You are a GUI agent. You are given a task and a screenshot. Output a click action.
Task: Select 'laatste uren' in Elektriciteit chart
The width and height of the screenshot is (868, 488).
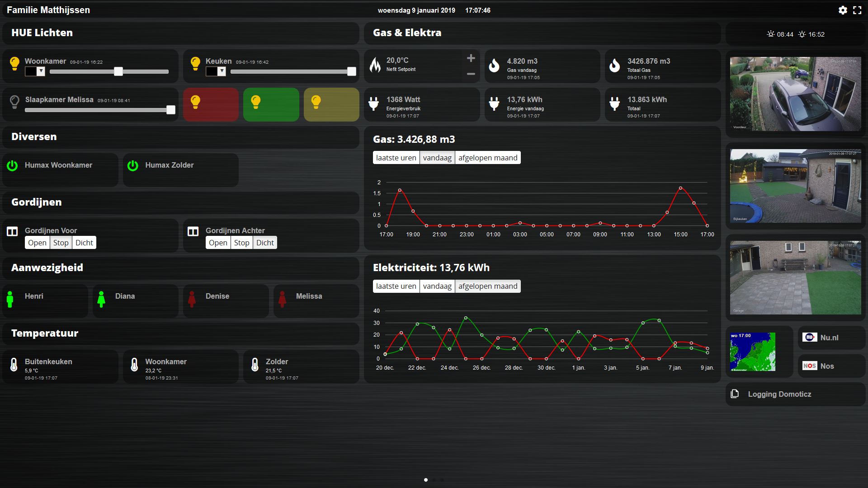396,286
